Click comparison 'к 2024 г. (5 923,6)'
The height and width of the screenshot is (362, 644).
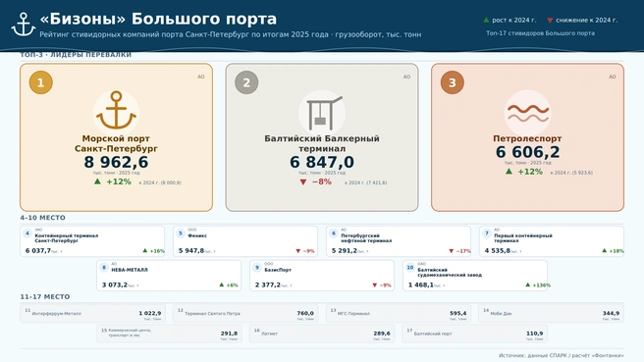pos(571,173)
